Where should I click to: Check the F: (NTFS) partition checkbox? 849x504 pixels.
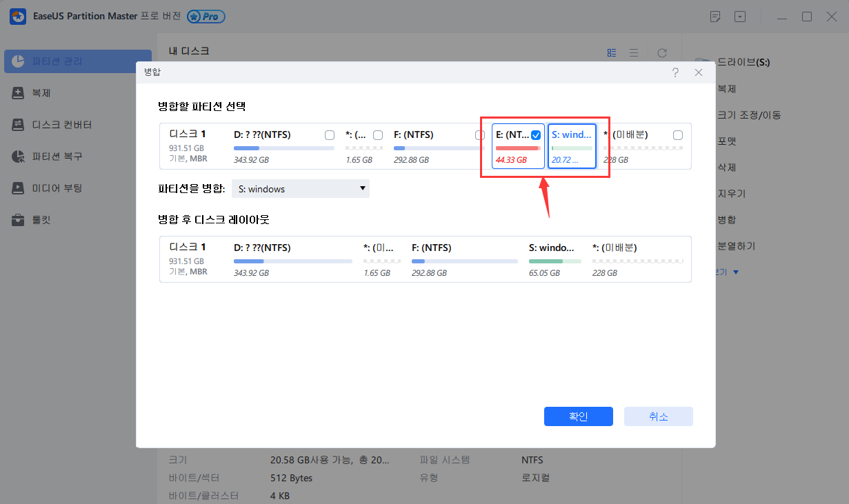point(479,134)
